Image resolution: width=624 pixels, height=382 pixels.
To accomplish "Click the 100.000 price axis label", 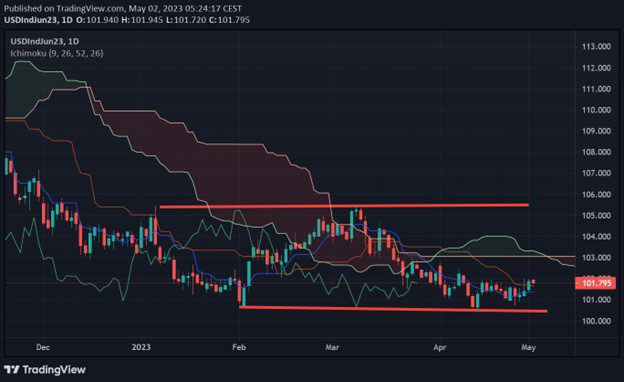I will [596, 321].
